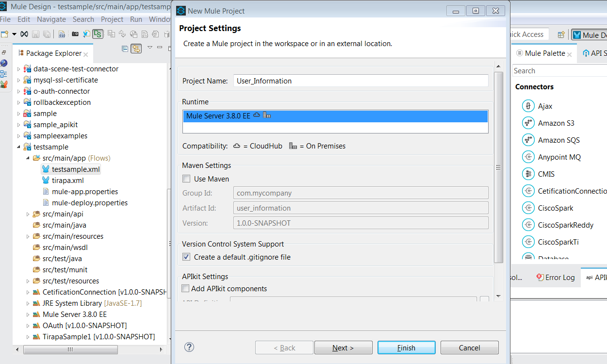
Task: Open Search menu
Action: 83,19
